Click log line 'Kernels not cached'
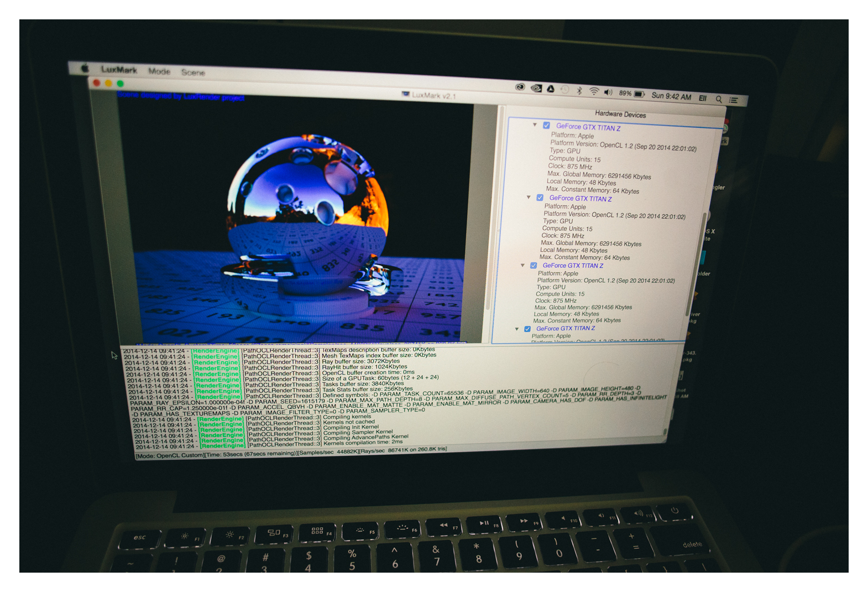This screenshot has width=868, height=592. [x=349, y=422]
